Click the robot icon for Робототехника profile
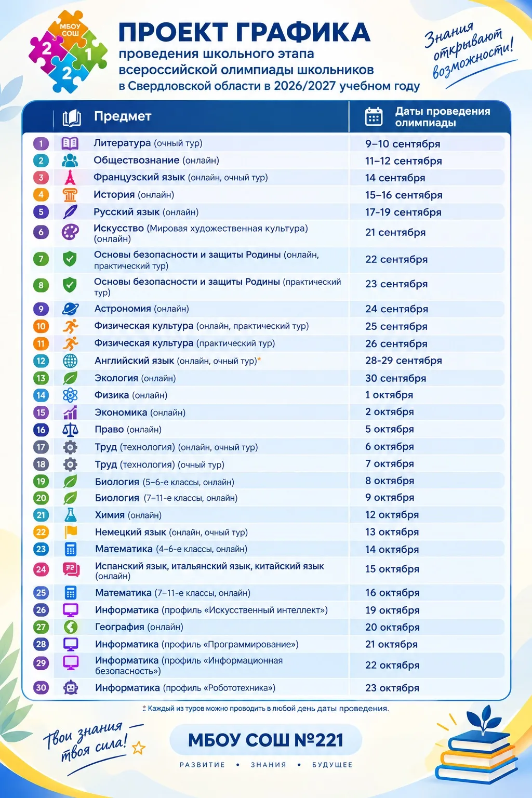Image resolution: width=532 pixels, height=798 pixels. tap(70, 687)
